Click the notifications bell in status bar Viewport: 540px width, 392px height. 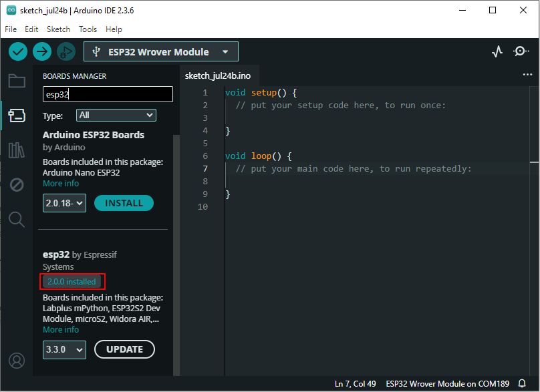pyautogui.click(x=522, y=383)
